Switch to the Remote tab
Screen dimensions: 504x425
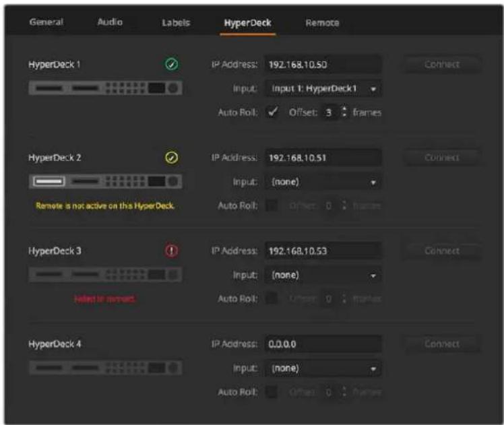point(322,23)
